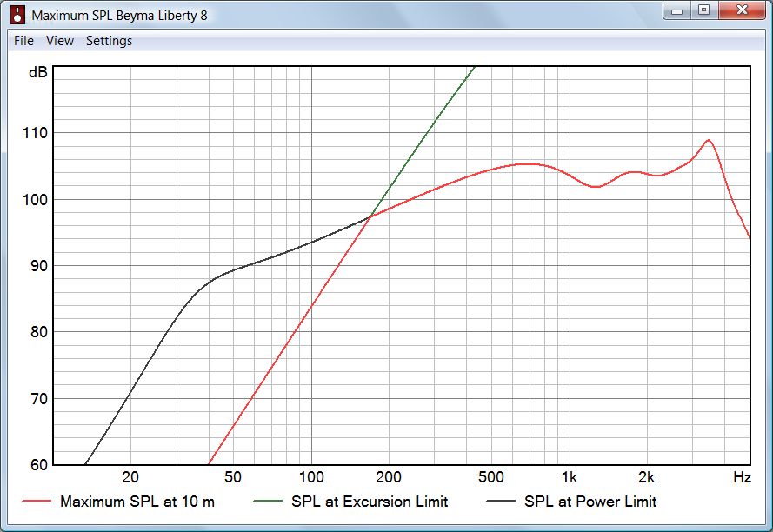Click the 'Maximum SPL at 10 m' legend label
This screenshot has height=532, width=773.
[x=137, y=502]
